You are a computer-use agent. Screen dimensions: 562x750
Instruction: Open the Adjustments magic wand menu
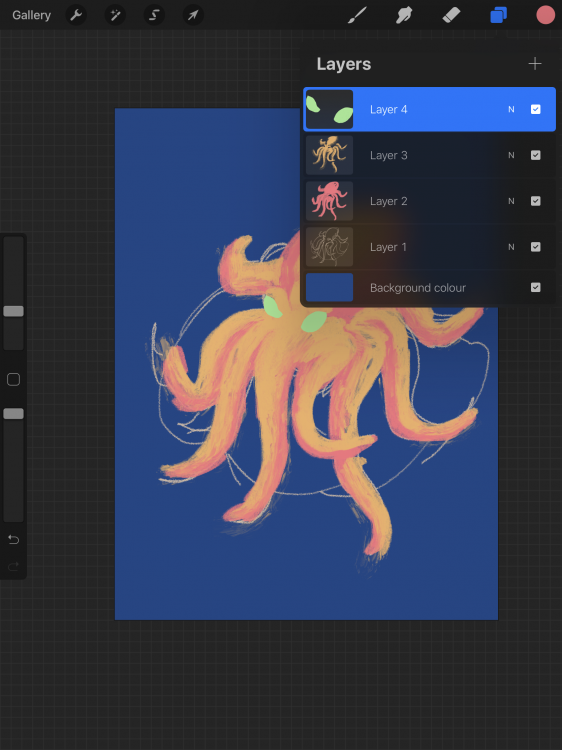[x=115, y=15]
